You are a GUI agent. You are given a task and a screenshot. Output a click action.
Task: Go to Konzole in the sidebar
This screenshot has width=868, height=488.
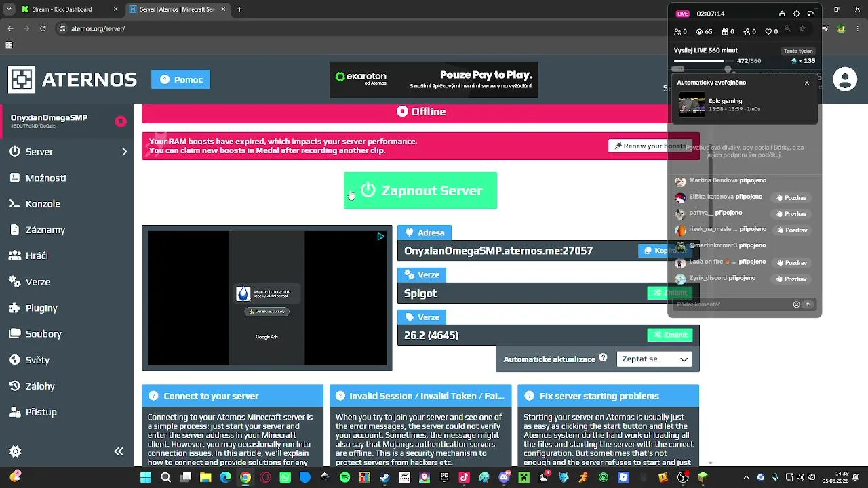pyautogui.click(x=43, y=203)
